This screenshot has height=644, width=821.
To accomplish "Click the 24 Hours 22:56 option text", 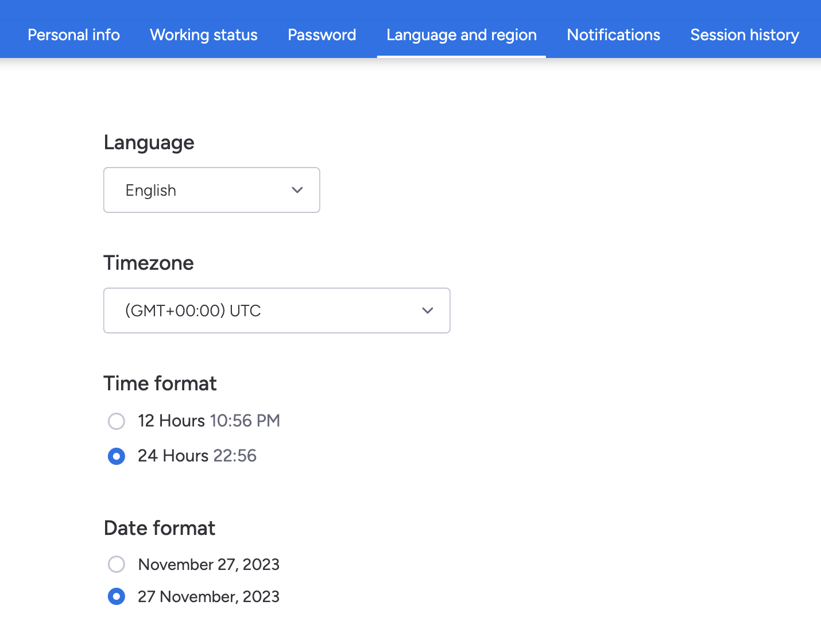I will click(x=197, y=456).
